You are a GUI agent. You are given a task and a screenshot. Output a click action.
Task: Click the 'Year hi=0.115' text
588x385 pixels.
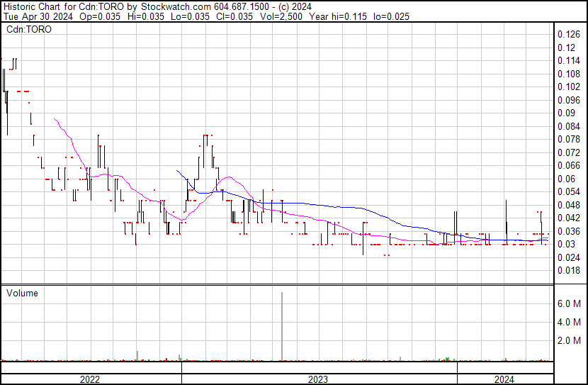click(x=338, y=16)
